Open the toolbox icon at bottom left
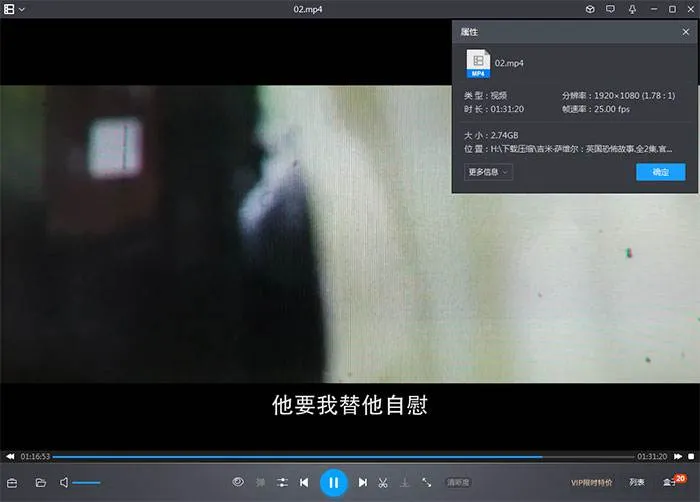The height and width of the screenshot is (502, 700). [x=13, y=483]
